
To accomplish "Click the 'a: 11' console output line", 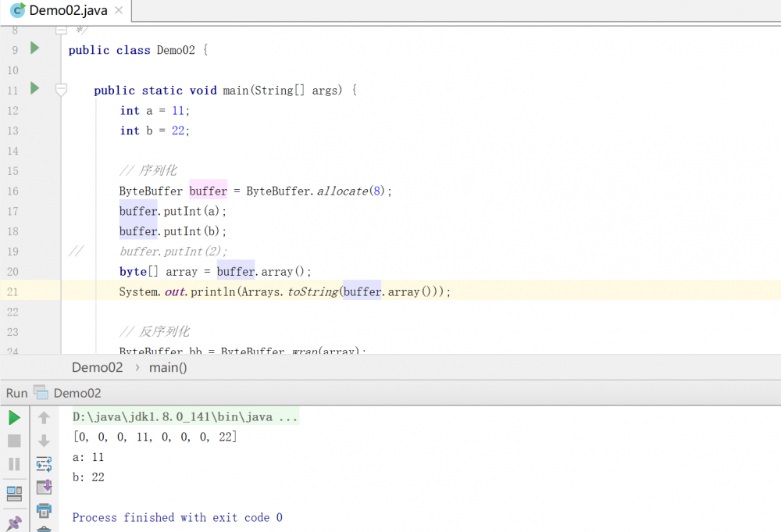I will click(x=88, y=457).
